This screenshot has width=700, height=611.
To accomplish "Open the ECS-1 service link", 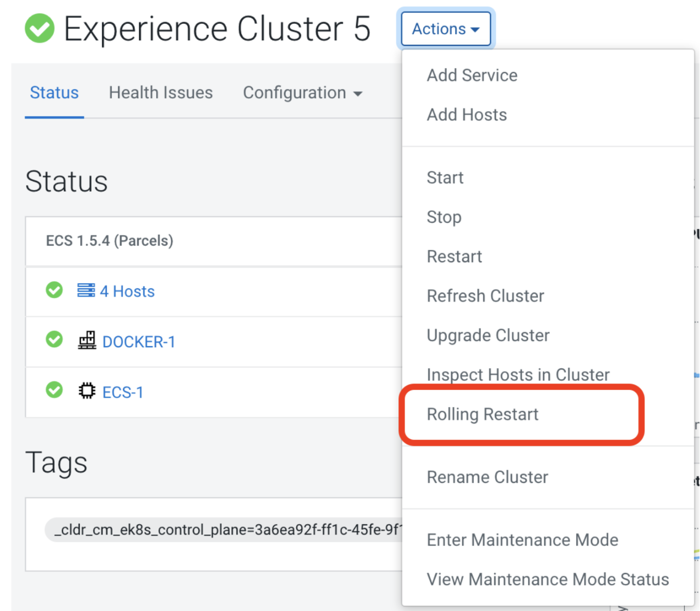I will (123, 392).
